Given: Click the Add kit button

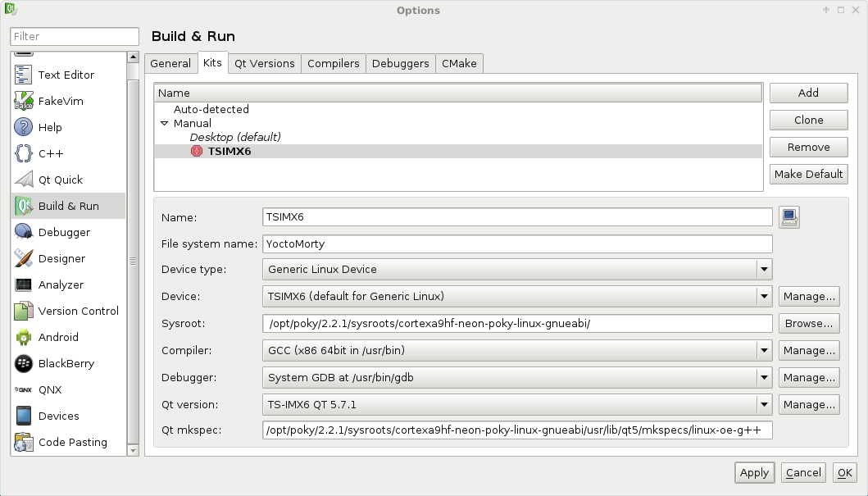Looking at the screenshot, I should (809, 93).
